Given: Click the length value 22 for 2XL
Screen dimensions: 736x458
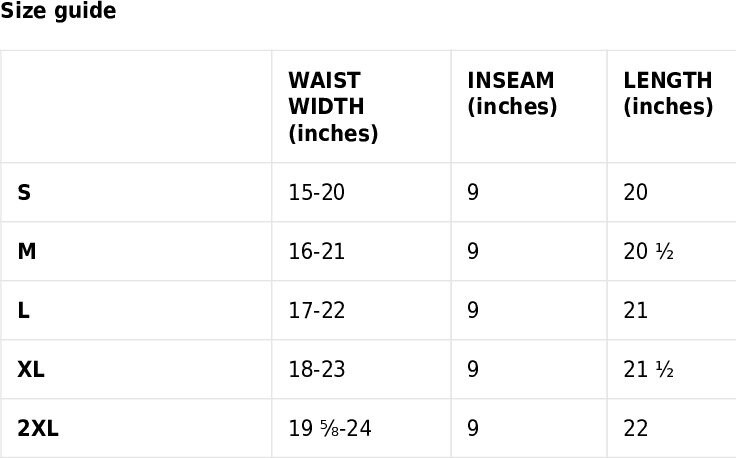Looking at the screenshot, I should (672, 428).
